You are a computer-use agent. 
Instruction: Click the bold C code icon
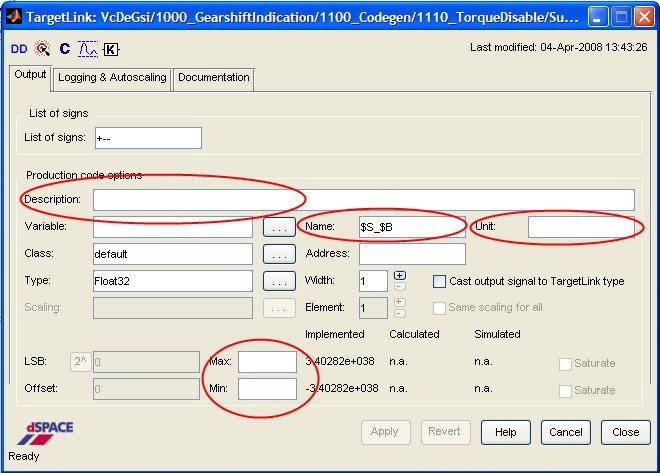pos(64,48)
